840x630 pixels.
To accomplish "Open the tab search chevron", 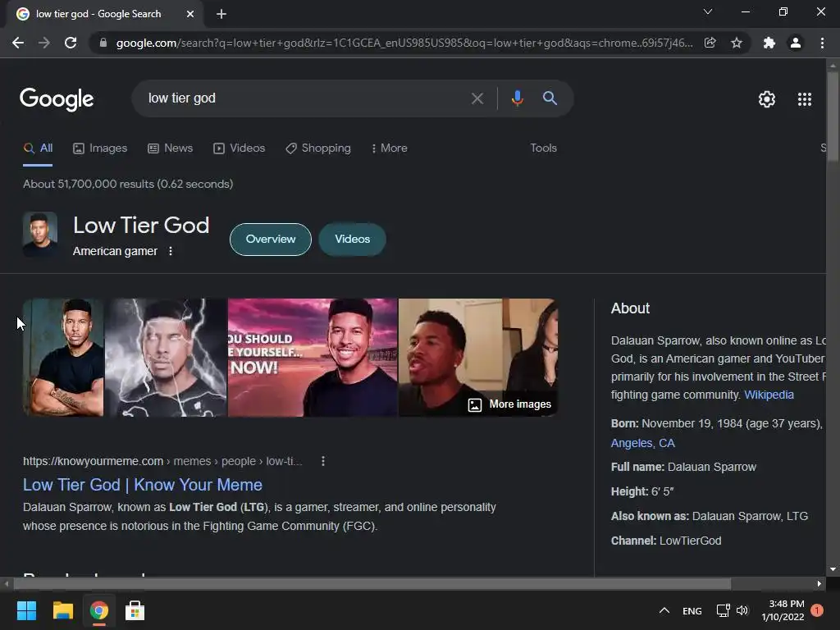I will pyautogui.click(x=708, y=11).
